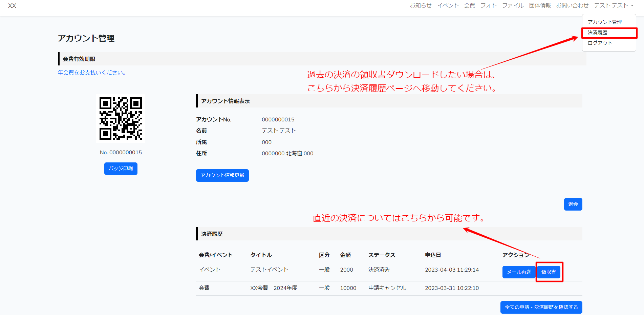Select 決済履歴 in user dropdown
Image resolution: width=644 pixels, height=315 pixels.
pos(598,33)
